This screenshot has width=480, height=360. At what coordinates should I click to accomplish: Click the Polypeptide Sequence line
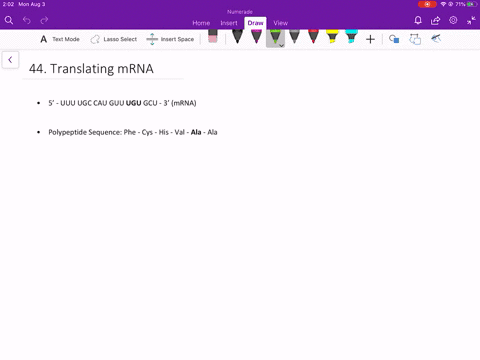(x=133, y=132)
